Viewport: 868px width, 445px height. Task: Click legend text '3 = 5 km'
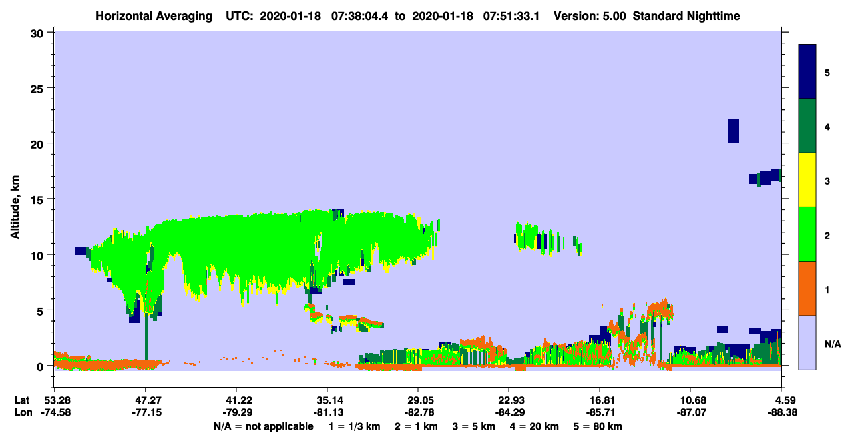tap(475, 426)
